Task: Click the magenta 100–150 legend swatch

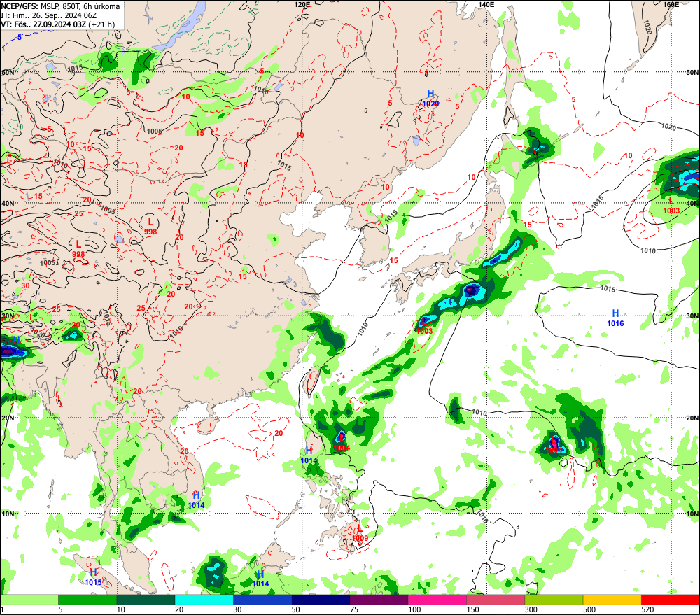Action: coord(437,600)
